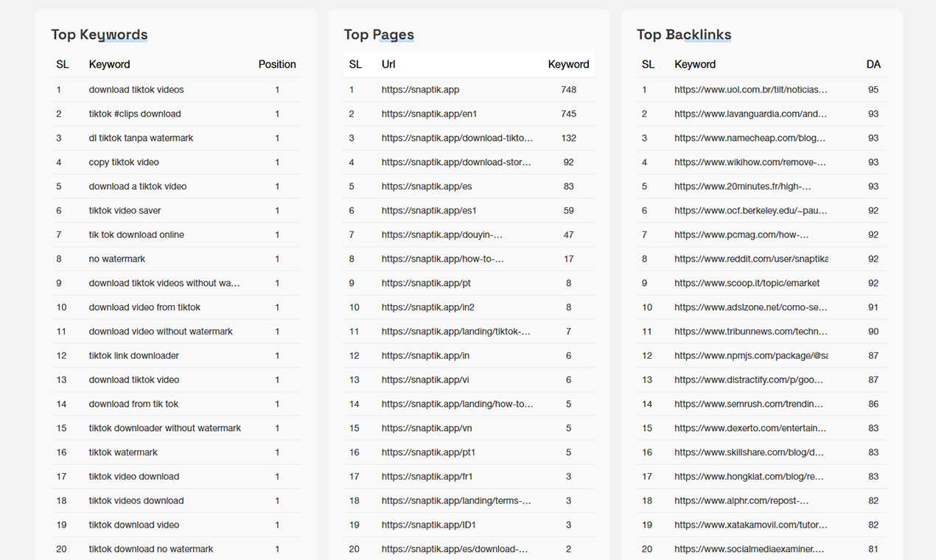The height and width of the screenshot is (560, 936).
Task: Open the wikihow.com backlink
Action: [750, 162]
